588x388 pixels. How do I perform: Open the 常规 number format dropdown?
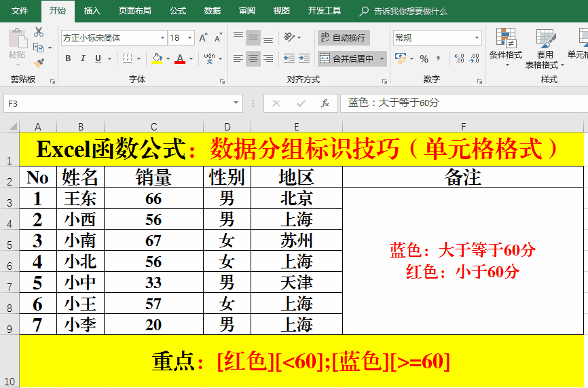[477, 38]
